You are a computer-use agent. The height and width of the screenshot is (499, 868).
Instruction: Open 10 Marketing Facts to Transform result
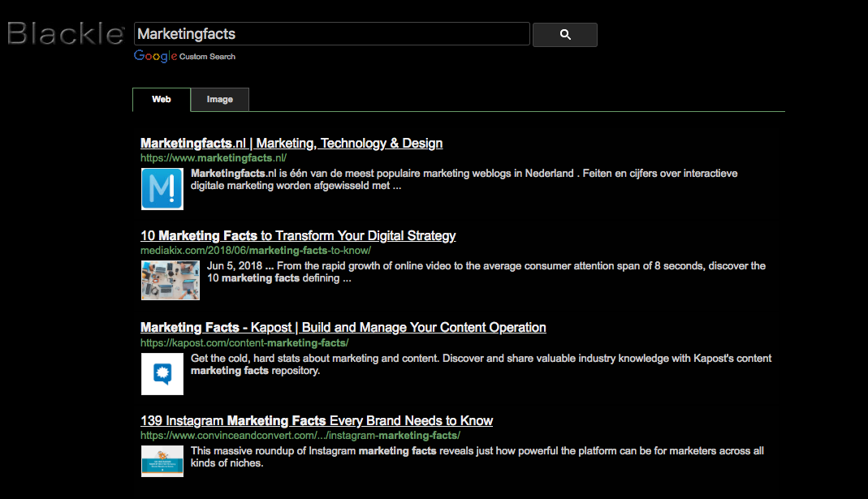(298, 236)
